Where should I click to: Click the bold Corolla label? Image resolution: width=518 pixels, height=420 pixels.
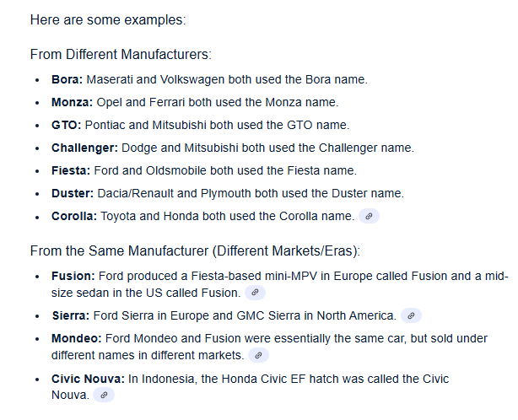[x=74, y=216]
